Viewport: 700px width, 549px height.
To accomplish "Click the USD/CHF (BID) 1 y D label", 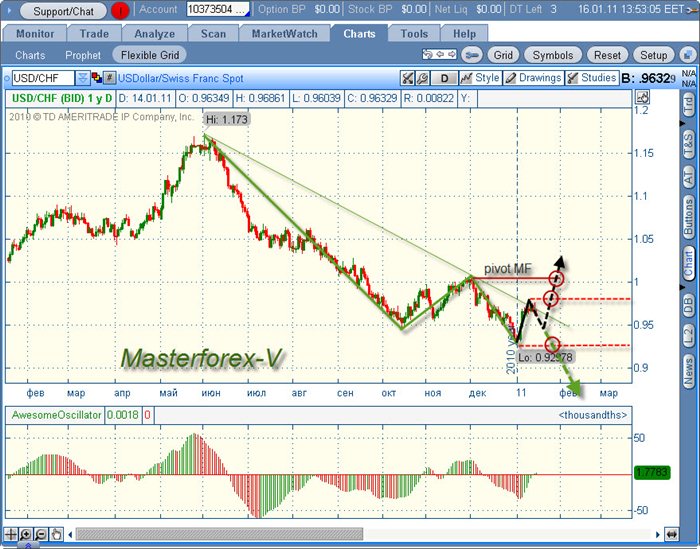I will click(x=62, y=98).
